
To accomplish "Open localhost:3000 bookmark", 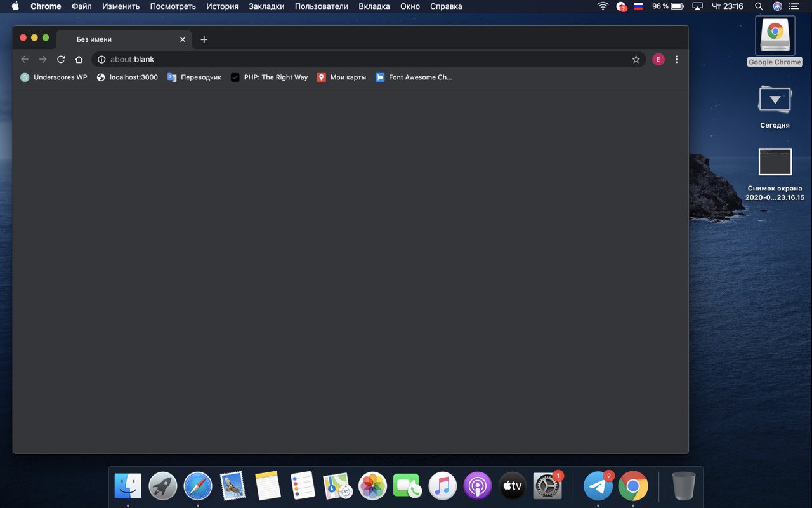I will pyautogui.click(x=128, y=77).
